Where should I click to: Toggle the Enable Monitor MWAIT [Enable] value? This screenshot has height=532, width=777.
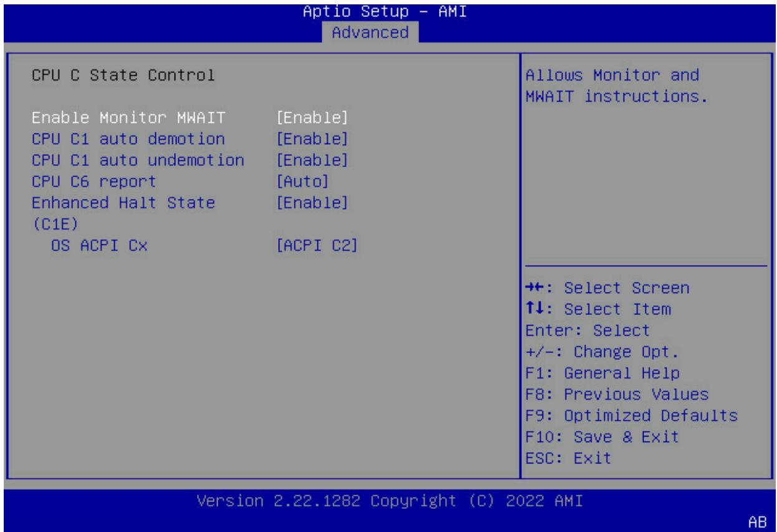(x=311, y=117)
